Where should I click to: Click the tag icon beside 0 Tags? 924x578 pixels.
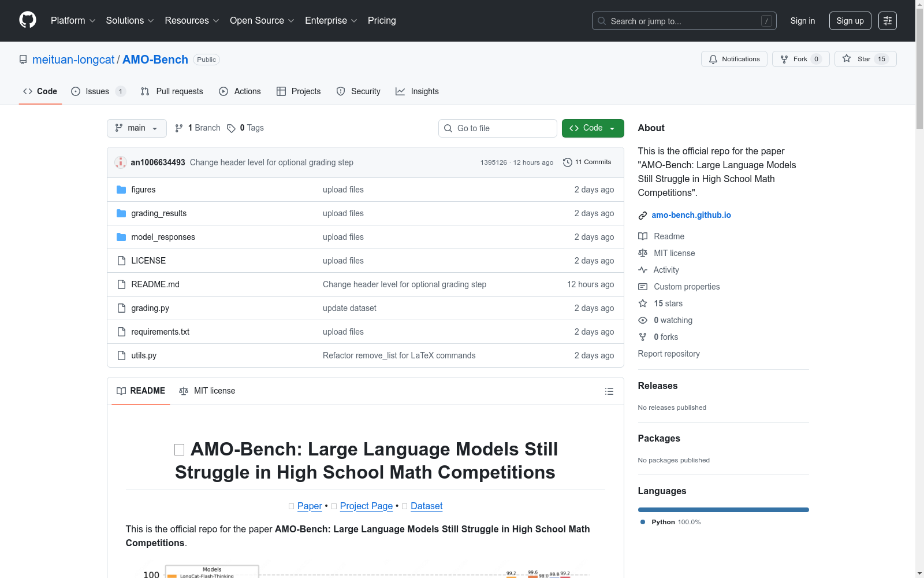[x=231, y=128]
